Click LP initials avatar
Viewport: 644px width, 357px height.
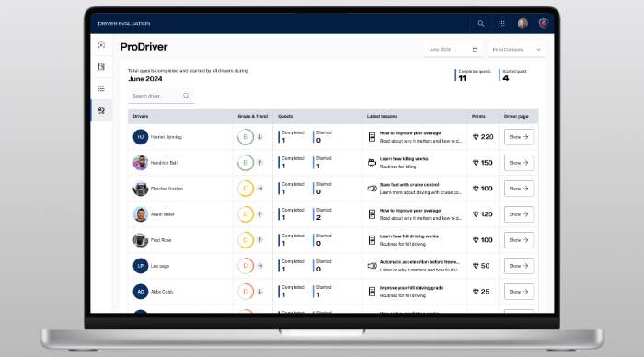tap(141, 266)
